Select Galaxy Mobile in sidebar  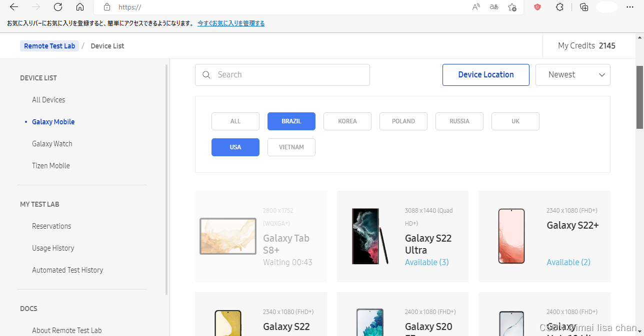click(53, 122)
